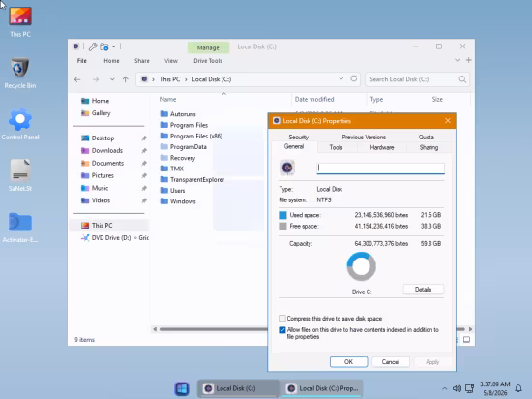Viewport: 532px width, 399px height.
Task: Open the Activator folder on the desktop
Action: pyautogui.click(x=20, y=228)
